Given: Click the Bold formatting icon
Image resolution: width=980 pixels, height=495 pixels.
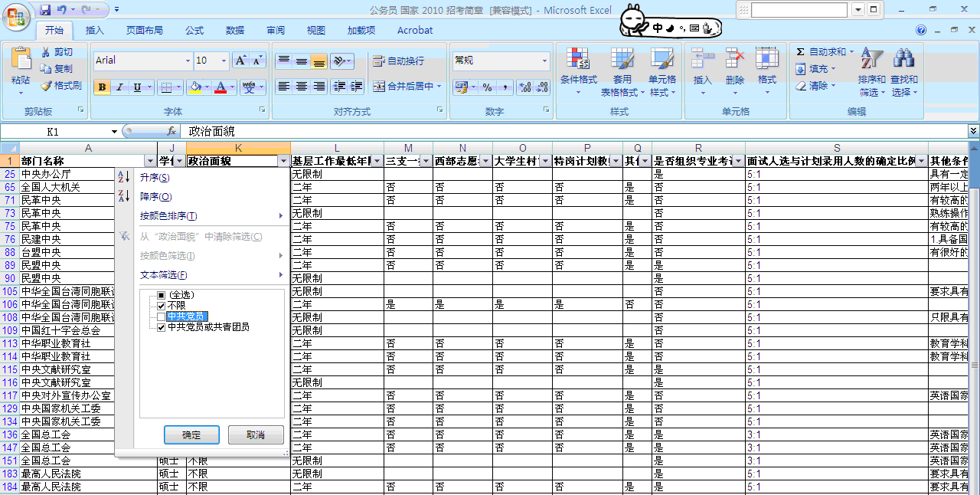Looking at the screenshot, I should coord(102,87).
